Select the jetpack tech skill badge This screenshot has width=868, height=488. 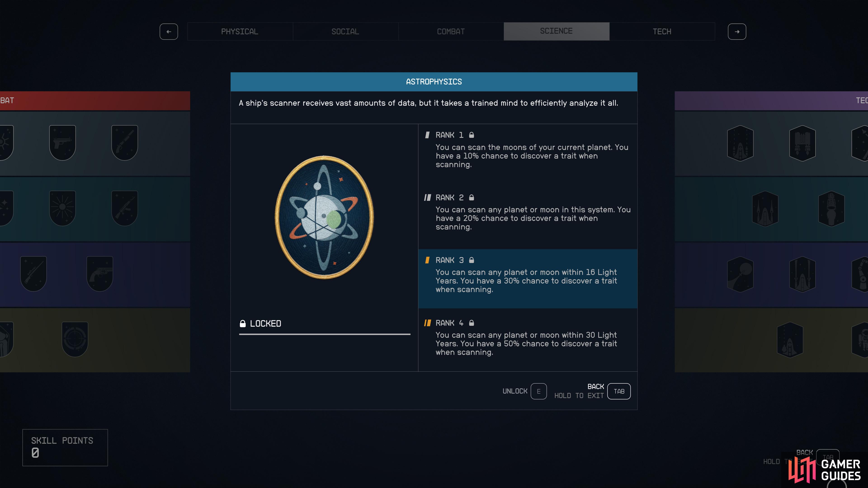[x=802, y=143]
